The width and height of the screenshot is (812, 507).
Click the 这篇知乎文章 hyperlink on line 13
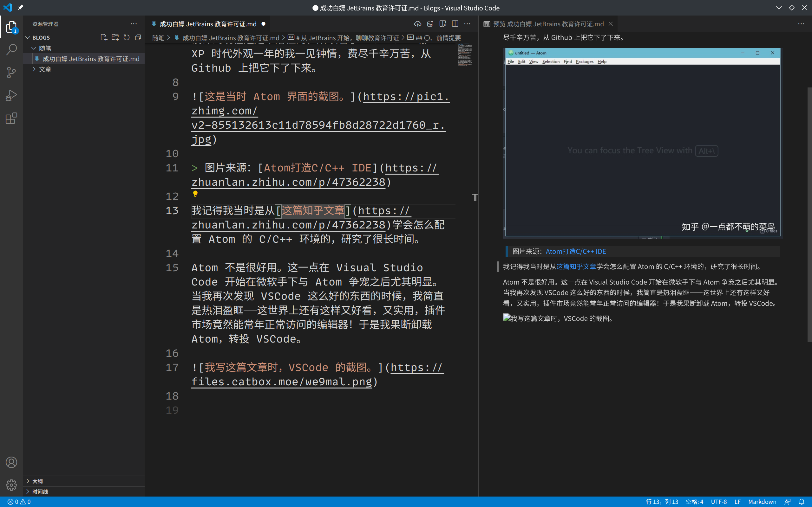[x=312, y=210]
